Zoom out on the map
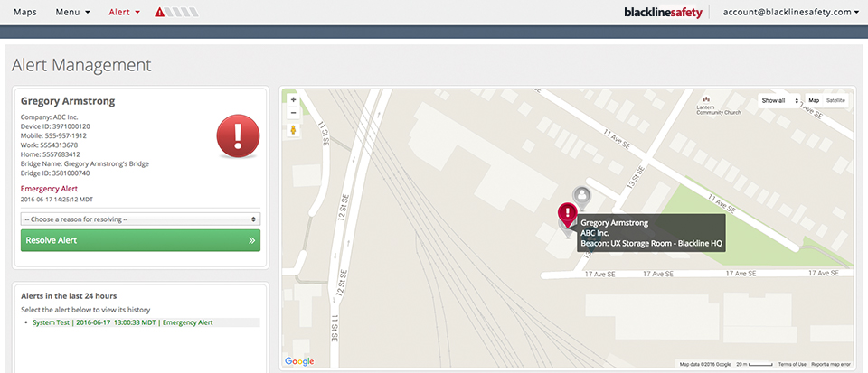The image size is (868, 373). pyautogui.click(x=293, y=113)
